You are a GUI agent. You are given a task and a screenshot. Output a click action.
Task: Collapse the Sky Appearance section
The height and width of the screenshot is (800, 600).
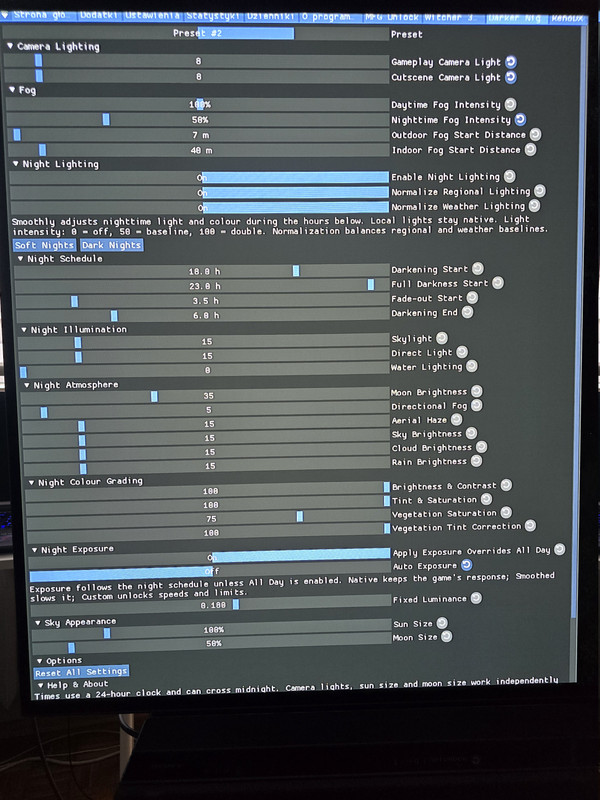(x=37, y=623)
